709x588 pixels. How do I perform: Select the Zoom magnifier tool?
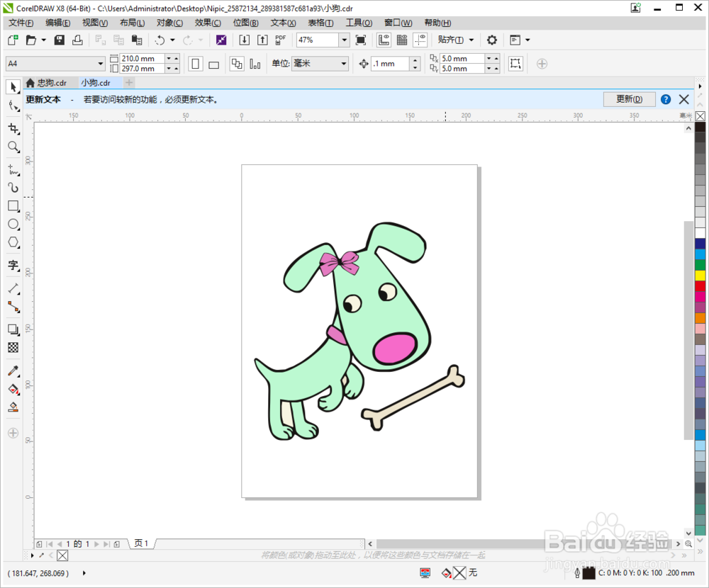coord(13,147)
